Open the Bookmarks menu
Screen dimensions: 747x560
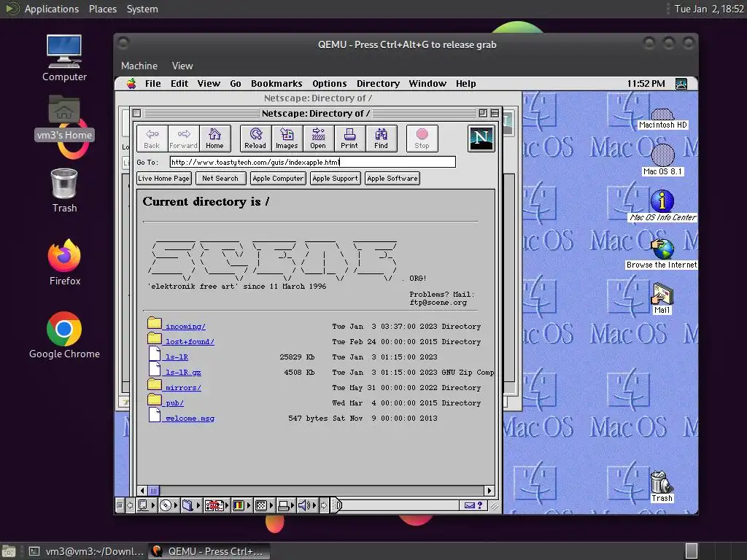(x=276, y=84)
